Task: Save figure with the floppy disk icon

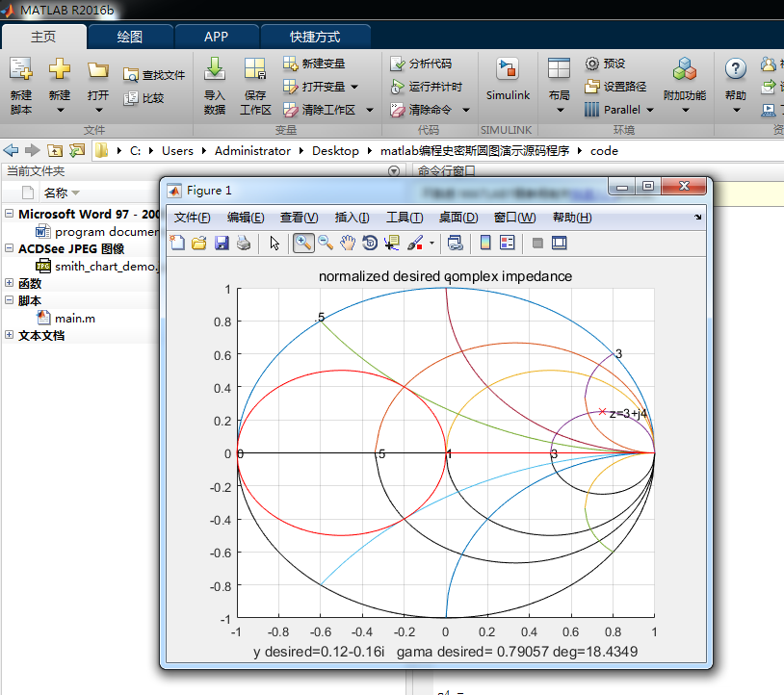Action: click(x=222, y=244)
